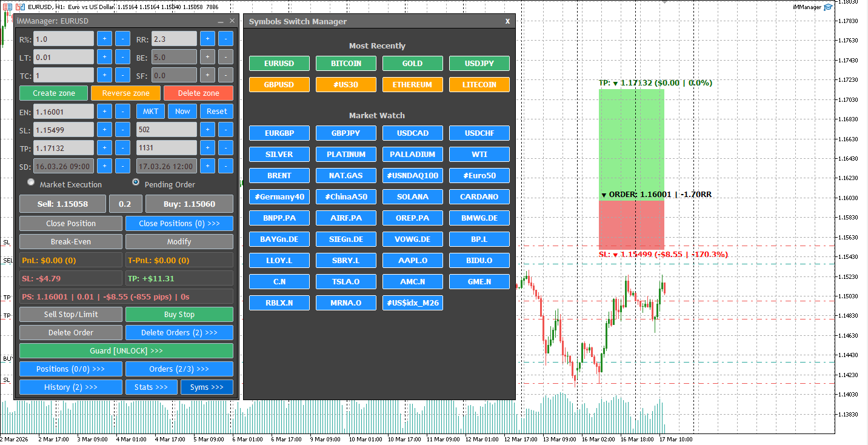Click the Break-Even button

pos(71,242)
